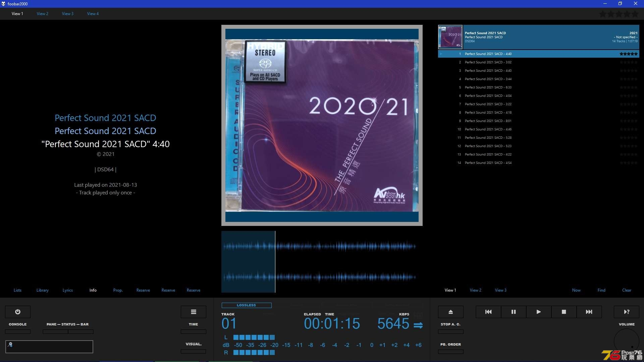Switch to View 4 in the top tab bar

[93, 14]
